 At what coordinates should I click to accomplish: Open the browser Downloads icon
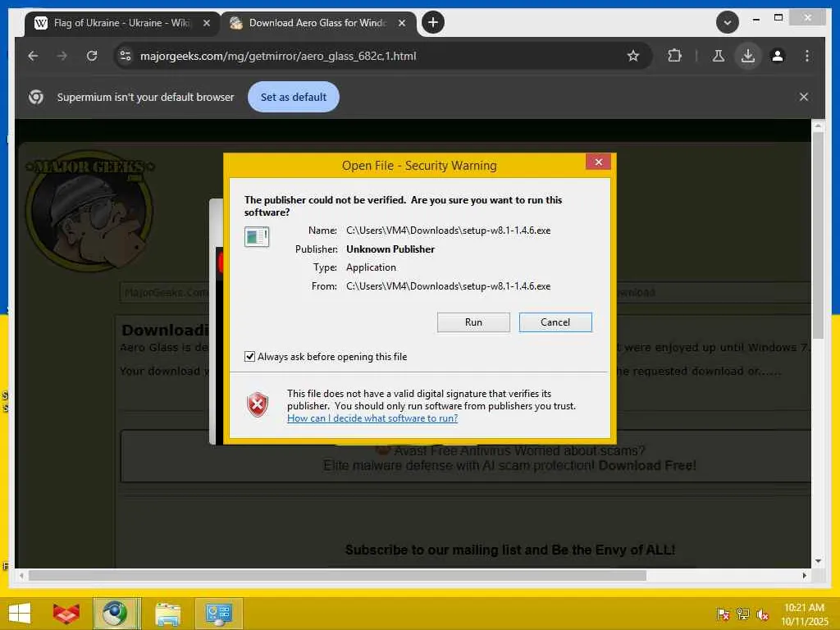[x=748, y=56]
